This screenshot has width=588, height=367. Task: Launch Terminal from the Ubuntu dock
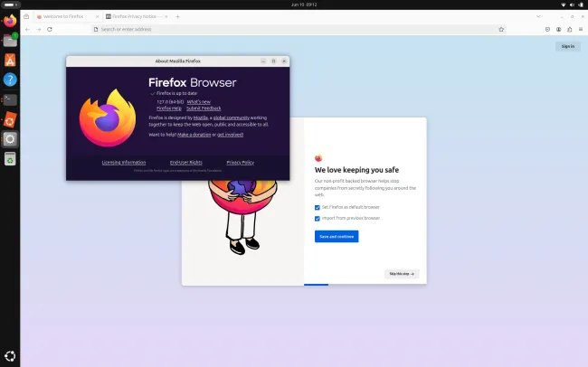tap(10, 99)
